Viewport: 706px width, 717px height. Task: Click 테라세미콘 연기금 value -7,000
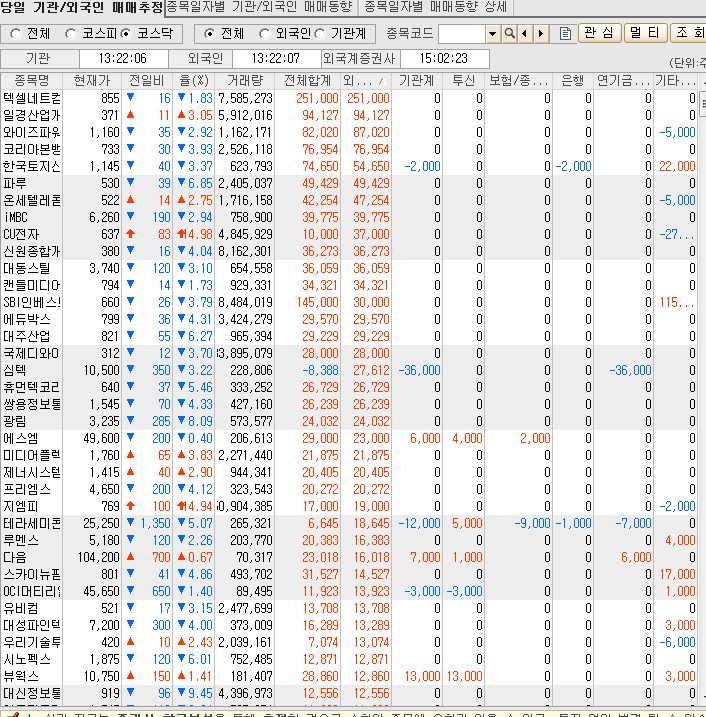(633, 523)
